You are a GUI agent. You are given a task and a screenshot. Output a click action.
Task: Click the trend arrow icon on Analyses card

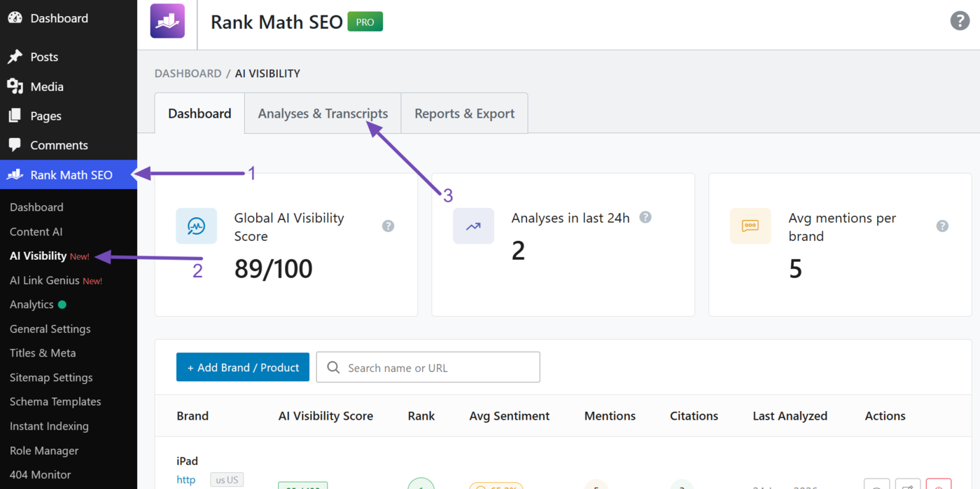473,226
